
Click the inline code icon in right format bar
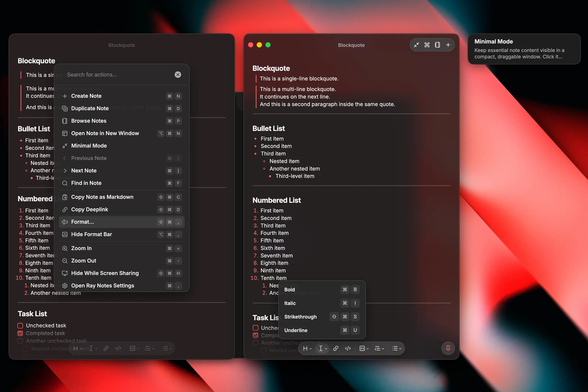[348, 348]
